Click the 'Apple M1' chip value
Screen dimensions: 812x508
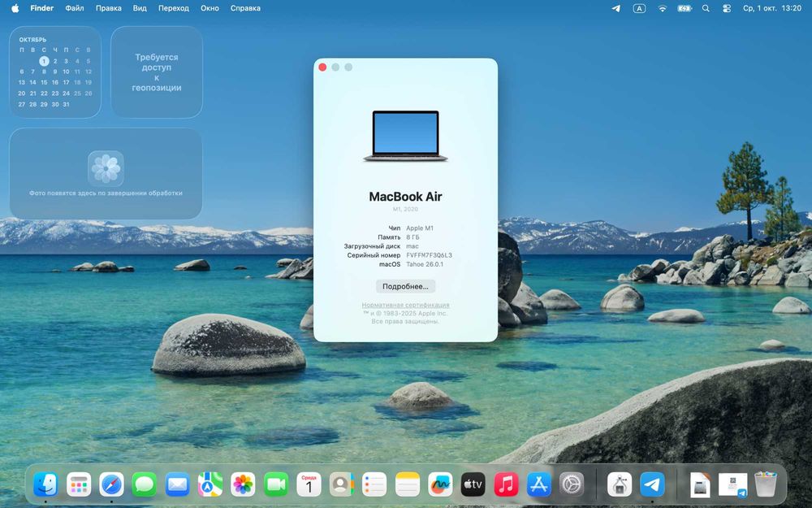(x=420, y=228)
